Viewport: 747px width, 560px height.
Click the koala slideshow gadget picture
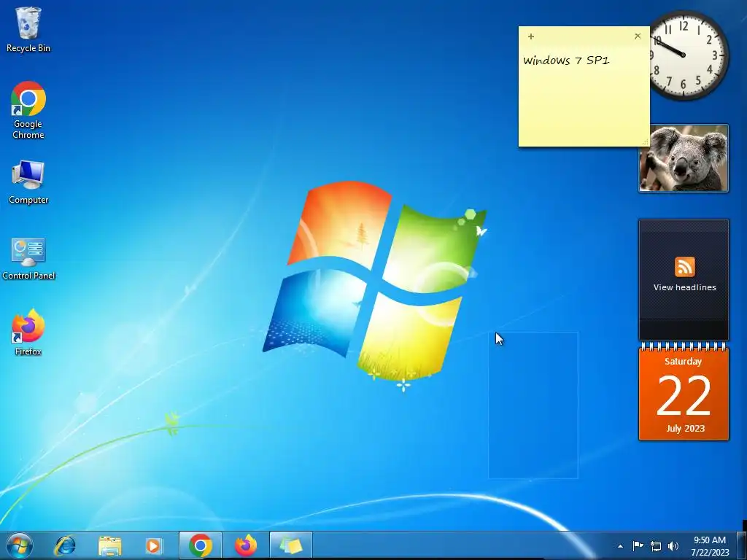(x=684, y=158)
